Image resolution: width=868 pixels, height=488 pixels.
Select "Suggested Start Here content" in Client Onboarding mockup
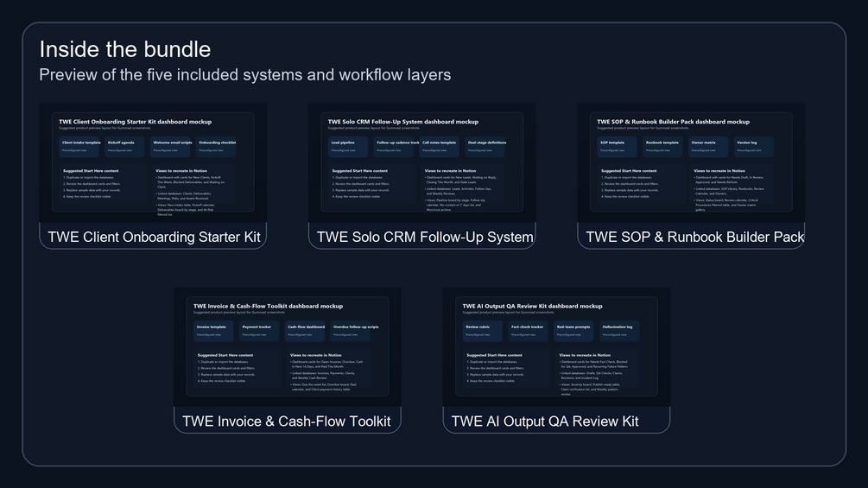(91, 171)
